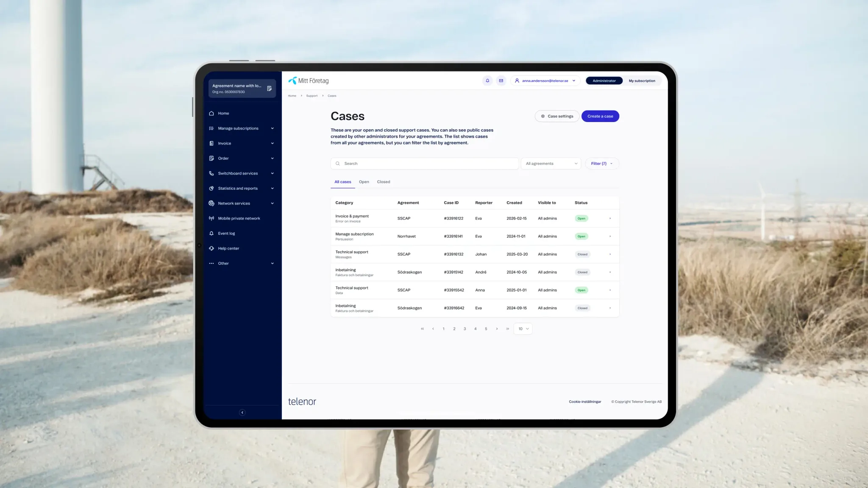Open case #33916122 row arrow
868x488 pixels.
(x=610, y=219)
